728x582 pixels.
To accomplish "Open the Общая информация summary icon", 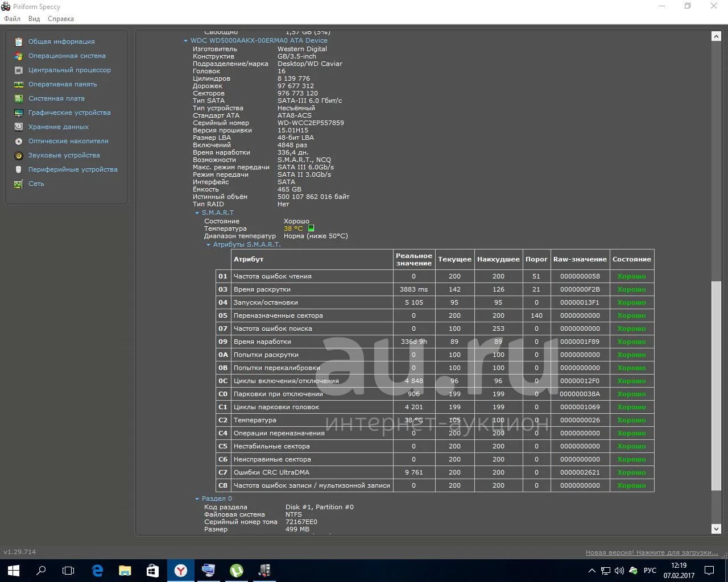I will 19,41.
